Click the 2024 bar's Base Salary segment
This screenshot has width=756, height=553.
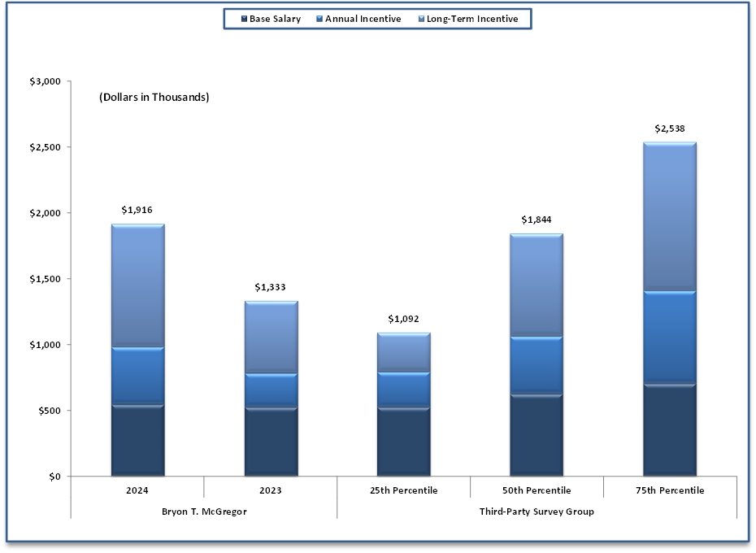[x=138, y=440]
